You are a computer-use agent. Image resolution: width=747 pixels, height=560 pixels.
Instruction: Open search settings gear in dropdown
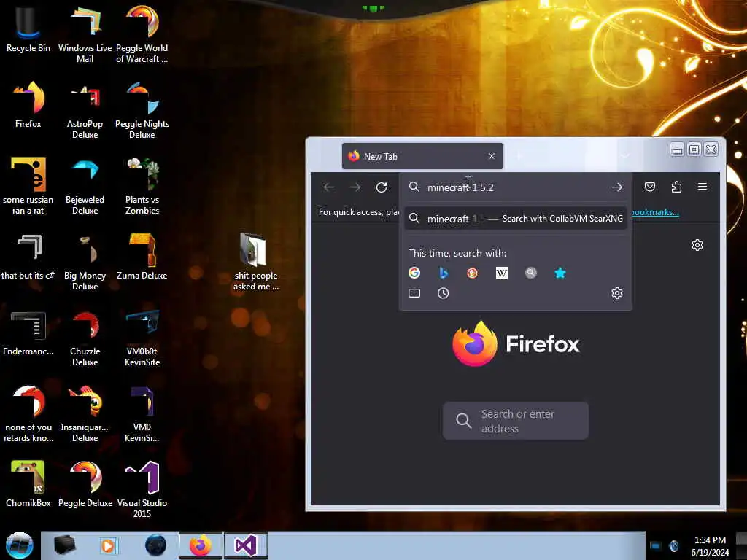[617, 293]
